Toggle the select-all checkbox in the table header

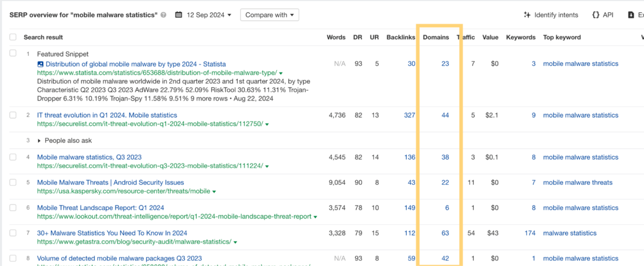point(13,37)
